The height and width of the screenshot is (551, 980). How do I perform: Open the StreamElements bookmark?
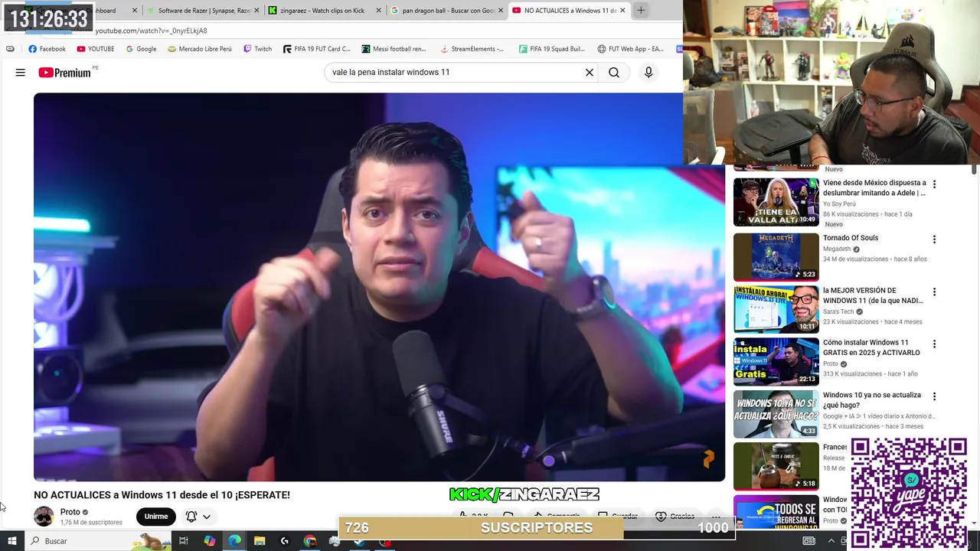(472, 49)
